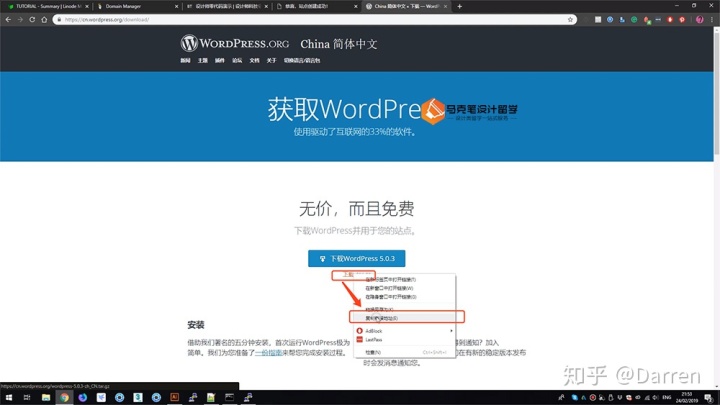Viewport: 720px width, 405px height.
Task: Click the AdBlock icon in the context menu
Action: (x=360, y=331)
